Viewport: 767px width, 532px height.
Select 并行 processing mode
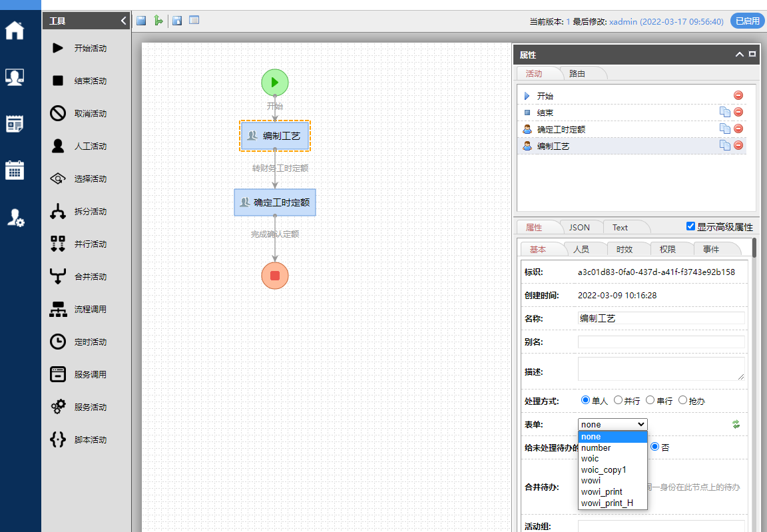618,400
